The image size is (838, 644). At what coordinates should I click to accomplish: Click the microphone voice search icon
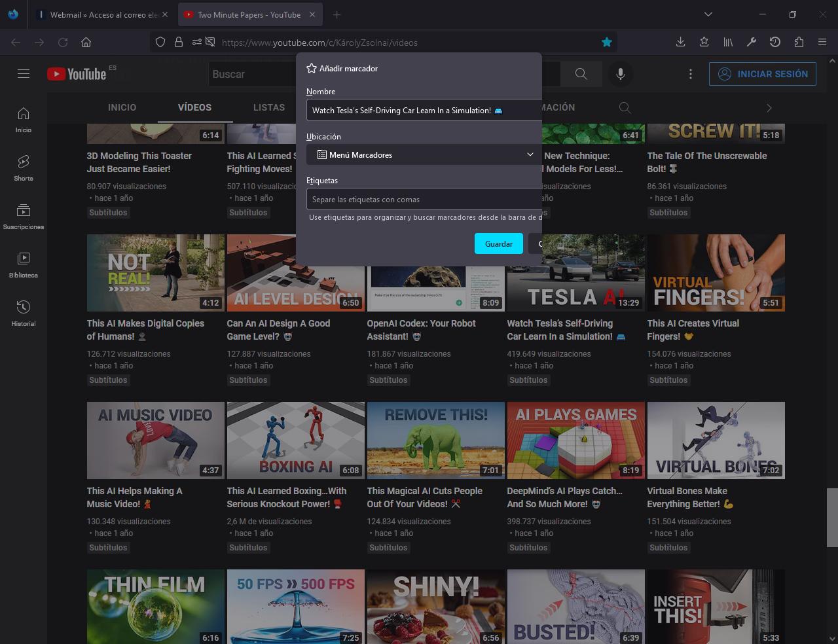coord(620,74)
